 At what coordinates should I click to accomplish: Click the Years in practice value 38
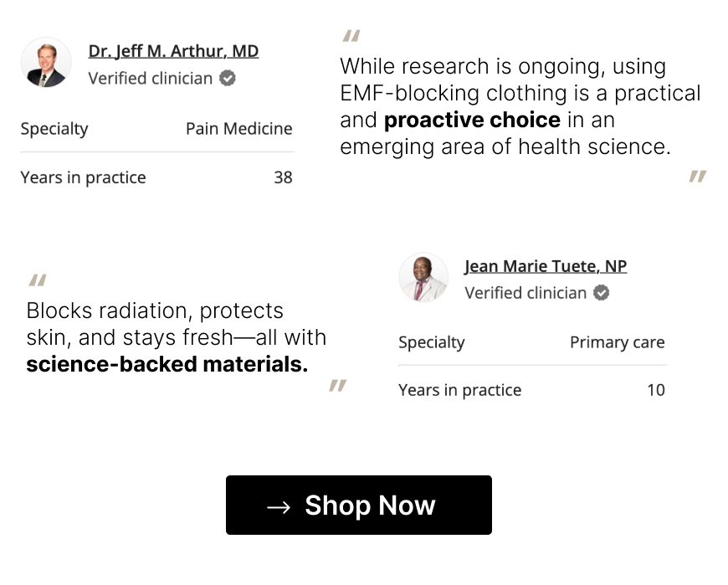[284, 177]
